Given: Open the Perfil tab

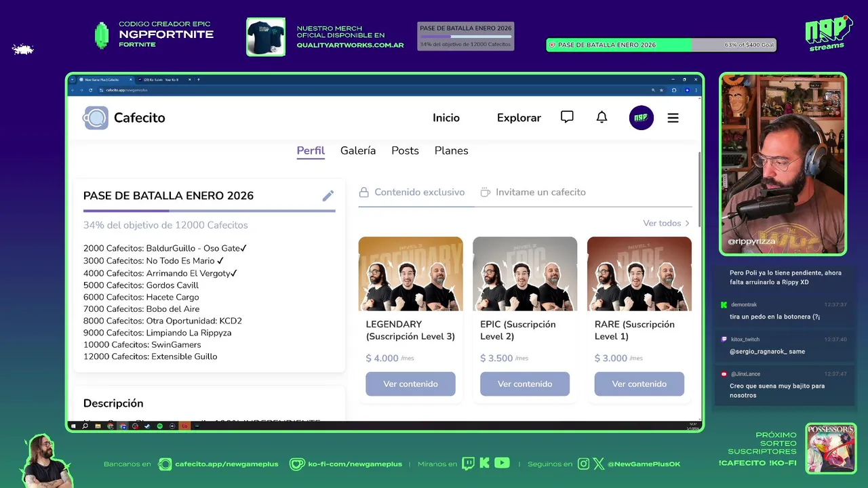Looking at the screenshot, I should tap(311, 150).
